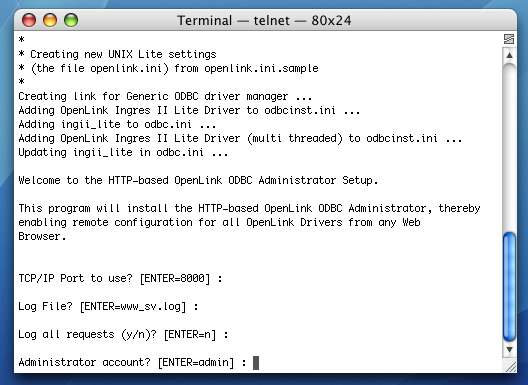Click the red close window button

[29, 20]
